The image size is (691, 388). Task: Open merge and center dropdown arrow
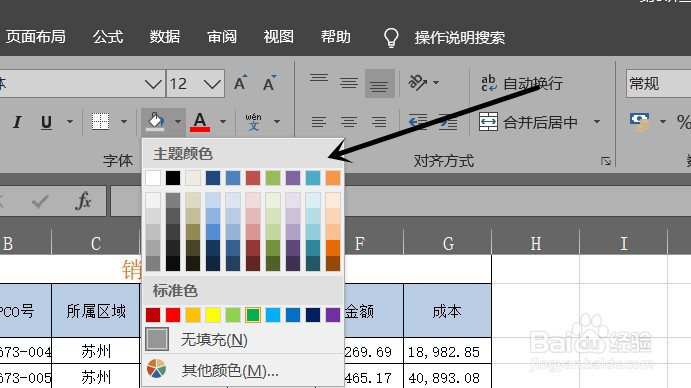[597, 122]
